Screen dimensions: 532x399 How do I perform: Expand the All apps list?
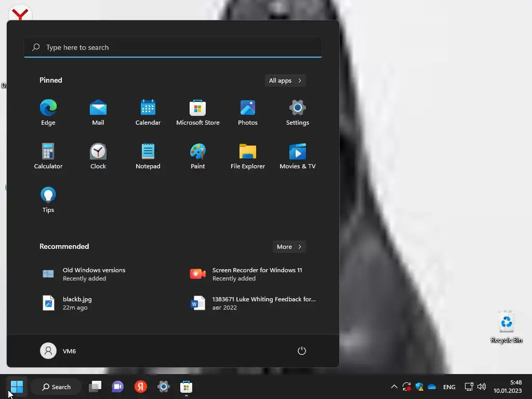pos(285,81)
